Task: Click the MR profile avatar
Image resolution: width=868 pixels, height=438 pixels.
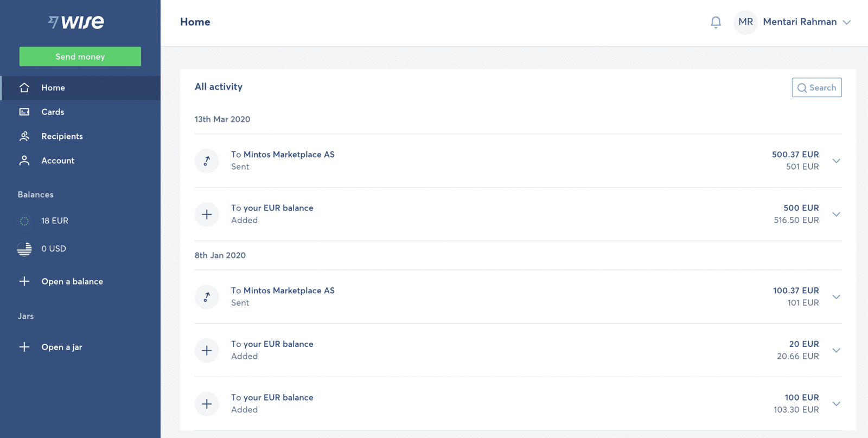Action: click(x=745, y=22)
